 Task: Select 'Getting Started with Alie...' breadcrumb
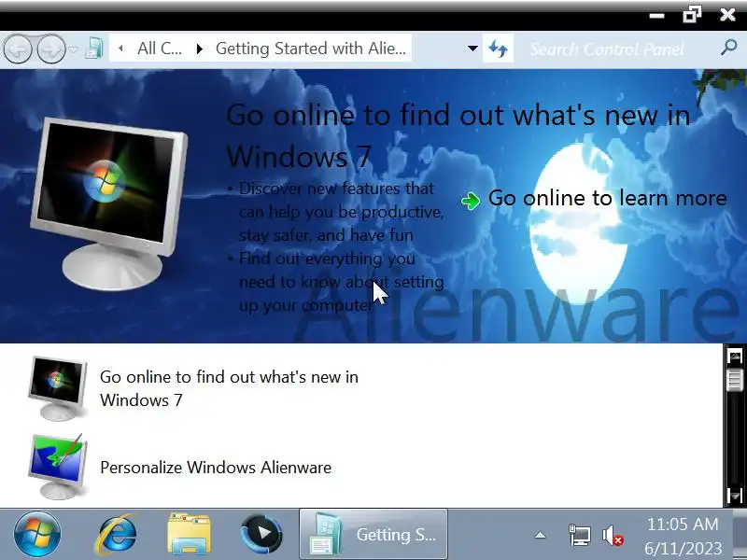coord(311,49)
